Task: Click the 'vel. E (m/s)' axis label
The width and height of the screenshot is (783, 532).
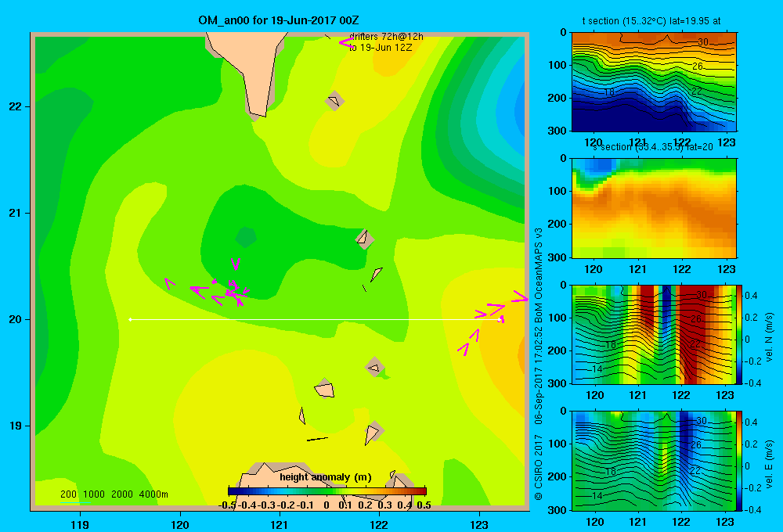Action: click(769, 464)
